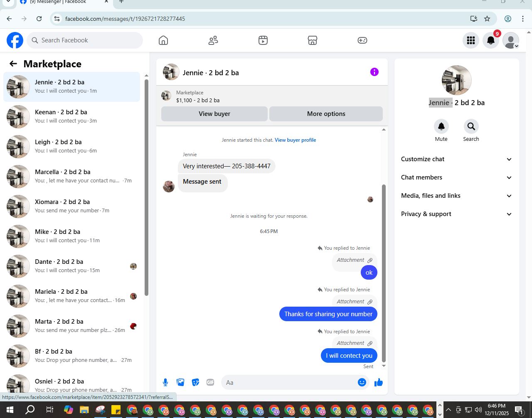
Task: Open the account profile avatar menu
Action: click(511, 40)
